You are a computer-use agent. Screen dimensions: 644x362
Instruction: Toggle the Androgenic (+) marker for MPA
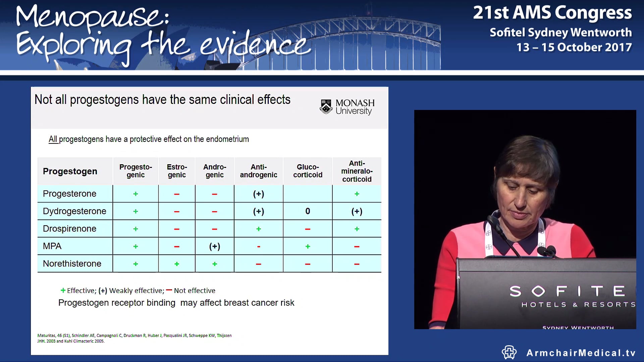(x=214, y=246)
